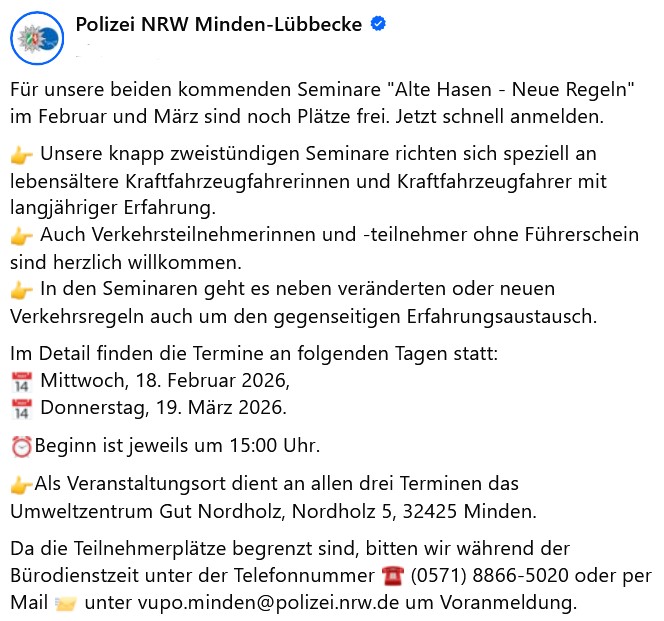The height and width of the screenshot is (621, 664).
Task: Click pointing hand emoji before "Als Veranstaltungsort"
Action: [21, 486]
